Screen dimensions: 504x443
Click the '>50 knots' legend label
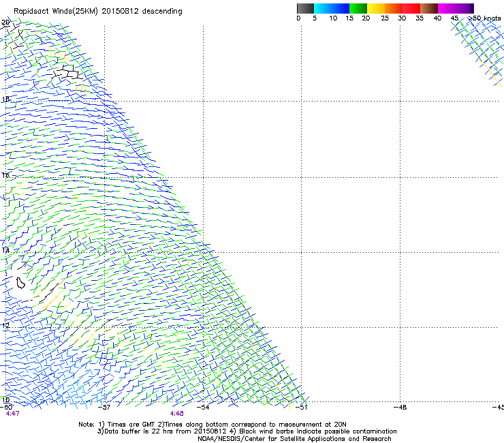pos(484,18)
